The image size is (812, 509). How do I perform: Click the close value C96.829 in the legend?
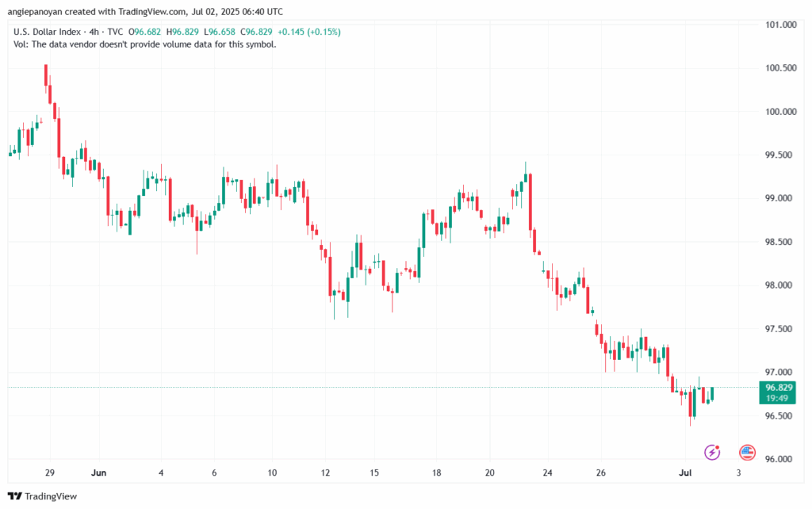point(256,32)
